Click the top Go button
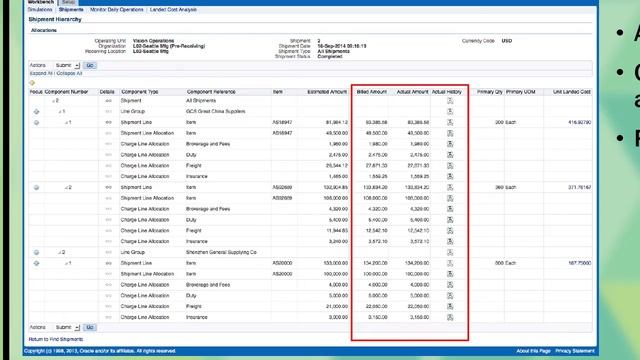 coord(90,65)
